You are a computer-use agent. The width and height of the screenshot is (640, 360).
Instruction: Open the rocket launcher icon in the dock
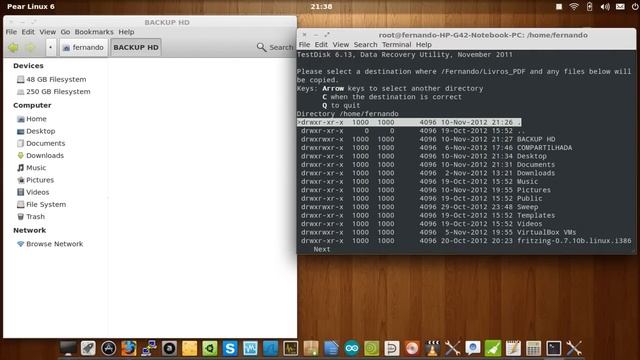point(88,348)
